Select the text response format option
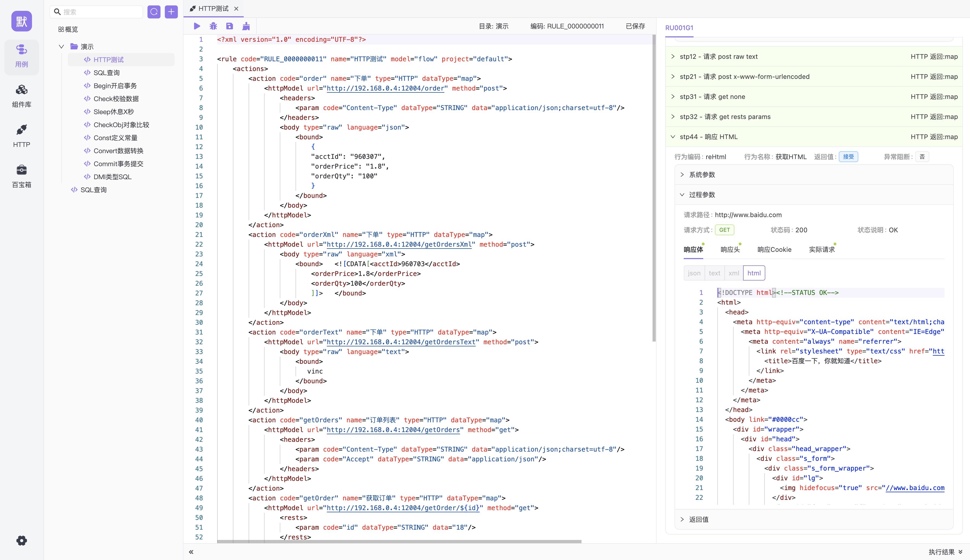 tap(714, 273)
